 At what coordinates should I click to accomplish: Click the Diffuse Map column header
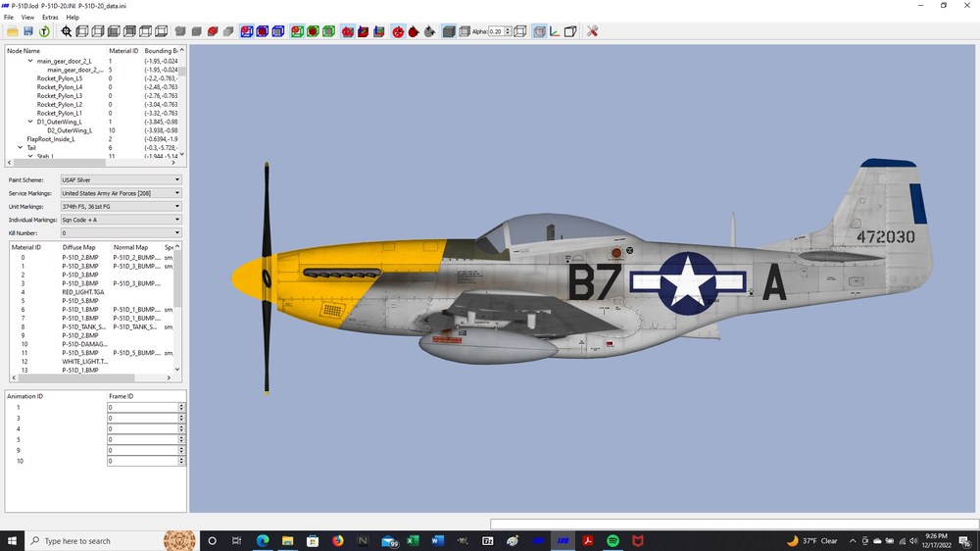pos(78,247)
